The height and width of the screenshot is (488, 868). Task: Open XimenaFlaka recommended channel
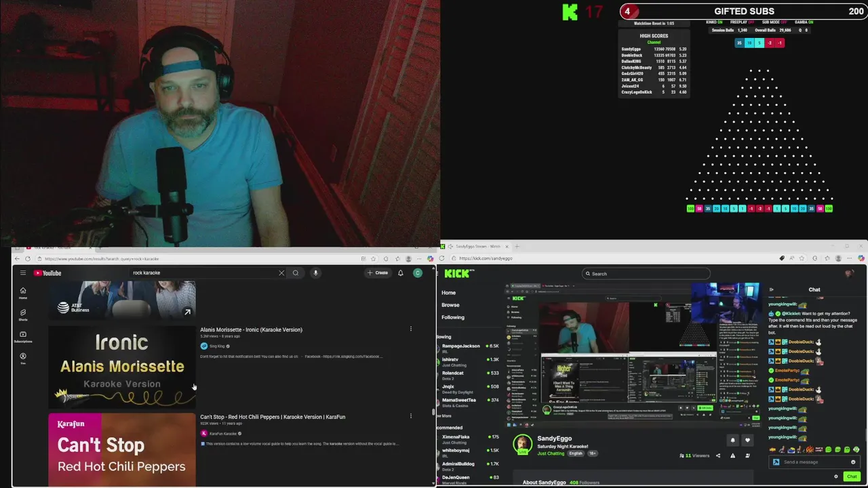469,439
